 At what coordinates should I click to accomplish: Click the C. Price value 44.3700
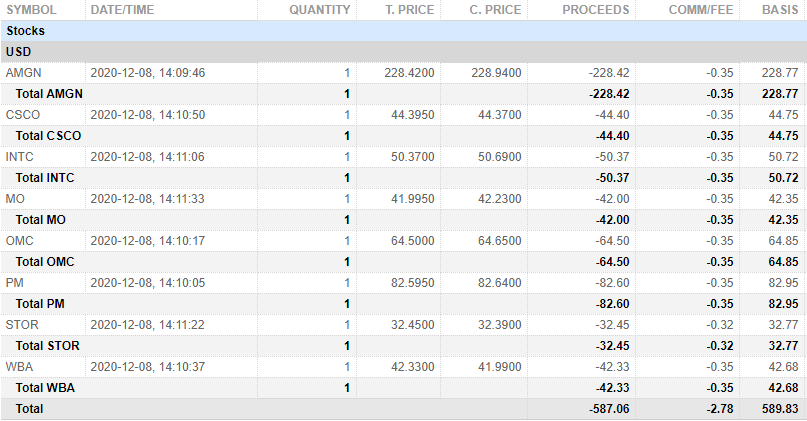(499, 115)
